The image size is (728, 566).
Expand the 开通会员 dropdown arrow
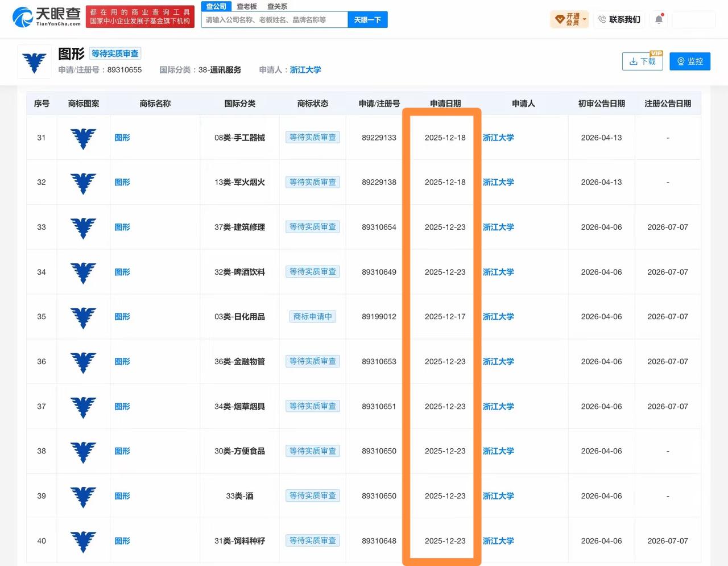(584, 19)
